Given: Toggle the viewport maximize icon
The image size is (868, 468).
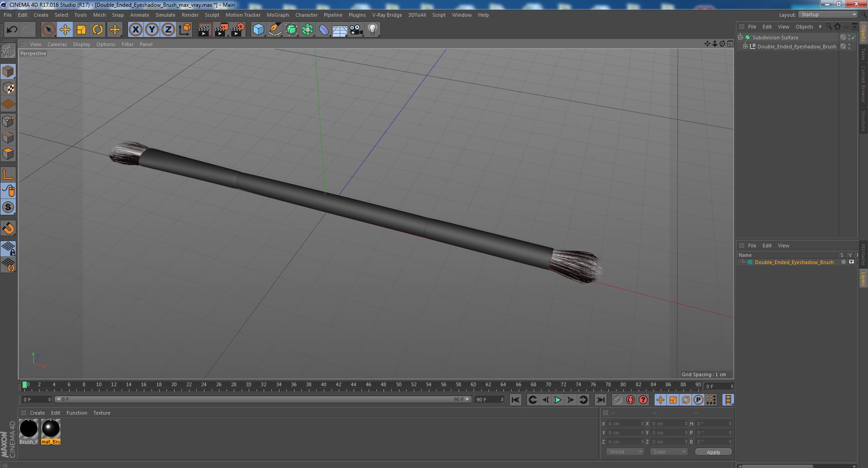Looking at the screenshot, I should click(730, 44).
